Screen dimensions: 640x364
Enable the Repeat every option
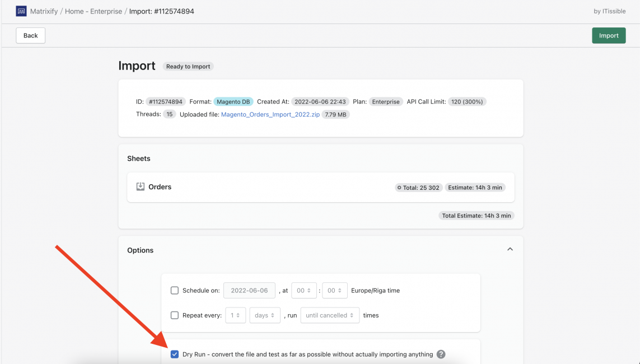pyautogui.click(x=174, y=315)
